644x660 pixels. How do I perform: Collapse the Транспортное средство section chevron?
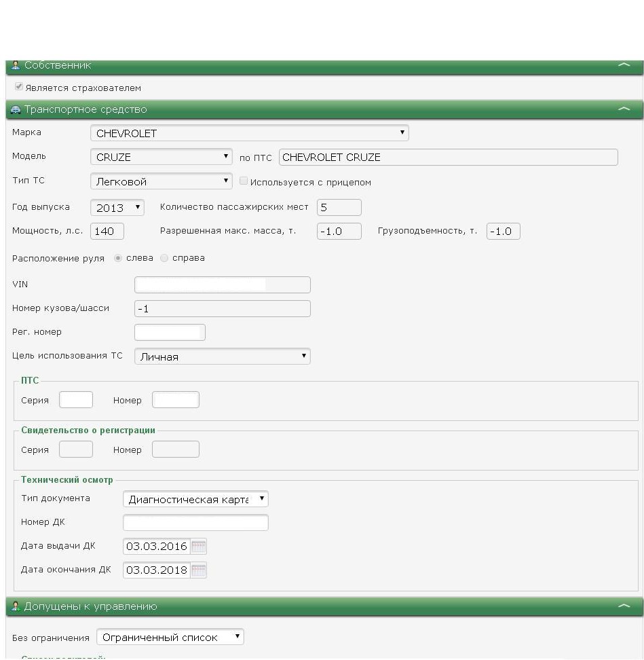click(x=624, y=109)
